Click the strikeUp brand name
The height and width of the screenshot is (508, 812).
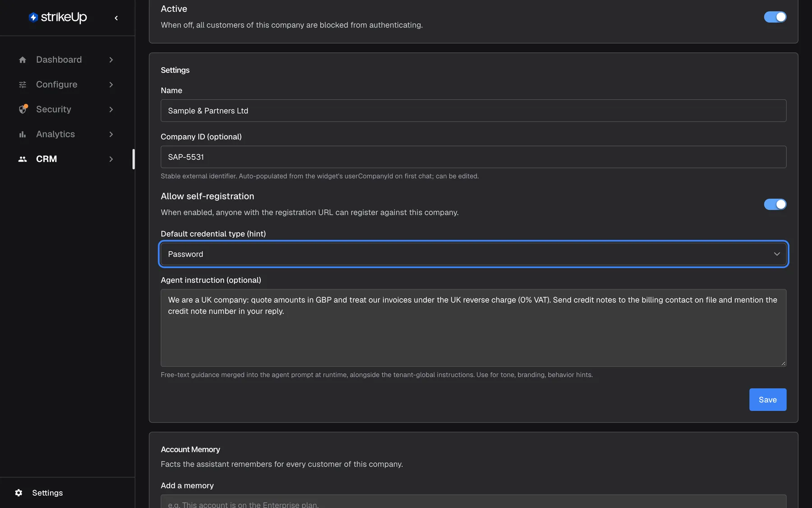click(x=64, y=17)
